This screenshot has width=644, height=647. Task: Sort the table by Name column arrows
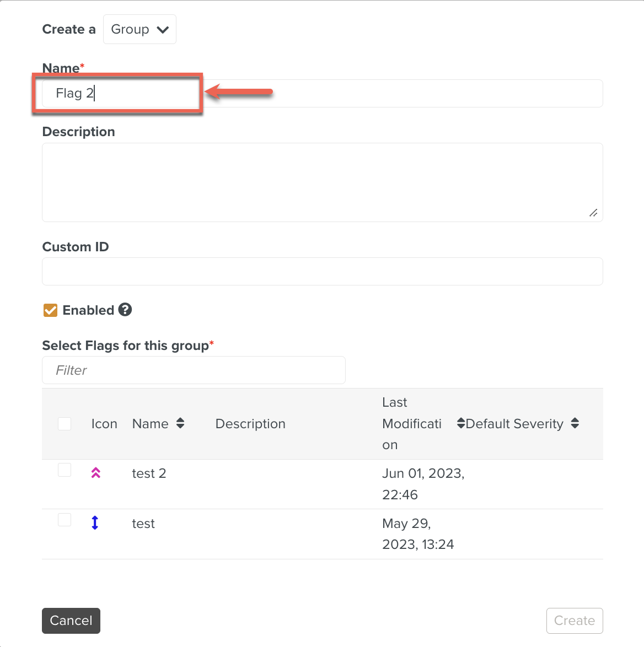point(180,423)
